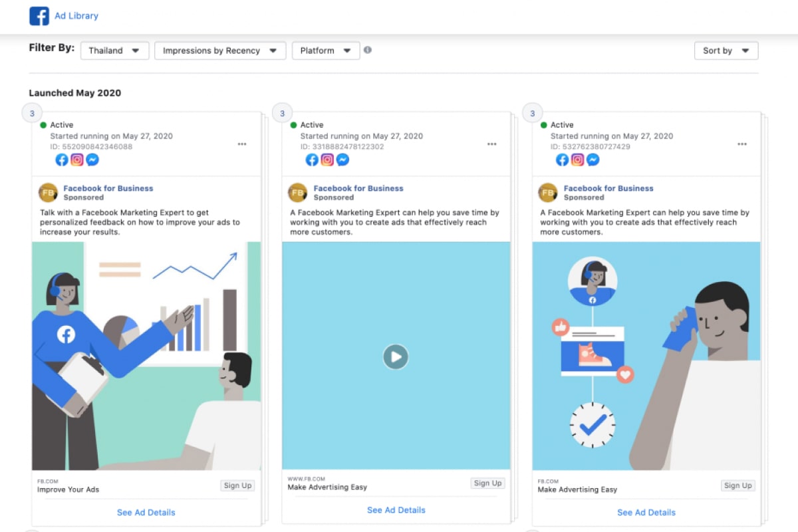Screen dimensions: 798x532
Task: Click Sign Up on Improve Your Ads card
Action: [x=237, y=485]
